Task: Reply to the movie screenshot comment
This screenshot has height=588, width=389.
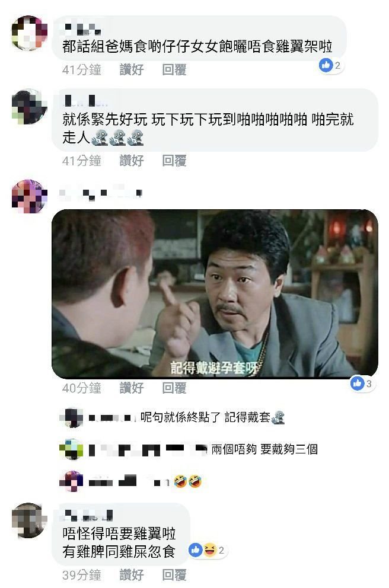Action: tap(174, 388)
